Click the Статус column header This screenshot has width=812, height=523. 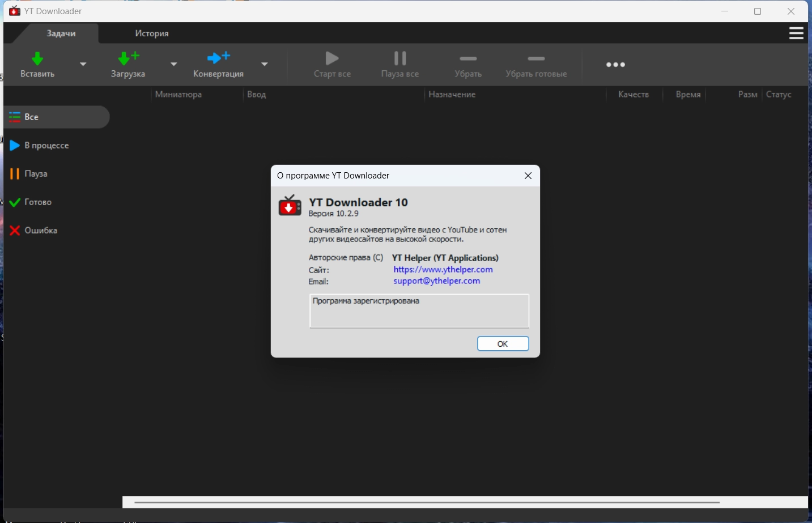click(779, 95)
